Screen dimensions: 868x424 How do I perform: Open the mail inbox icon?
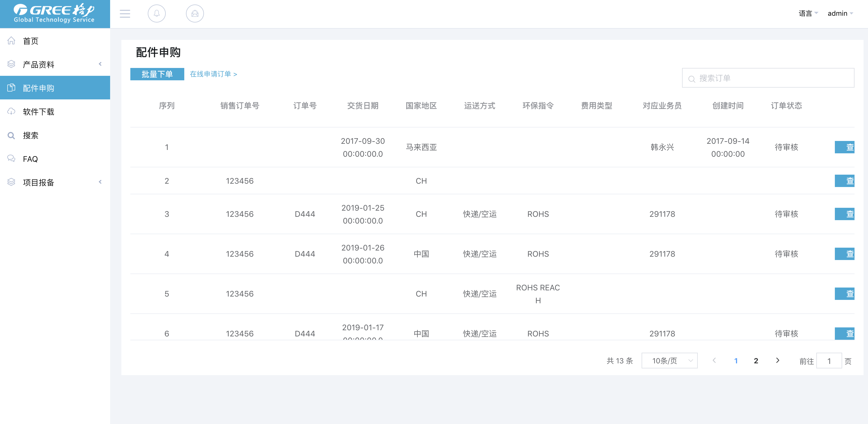(x=195, y=14)
